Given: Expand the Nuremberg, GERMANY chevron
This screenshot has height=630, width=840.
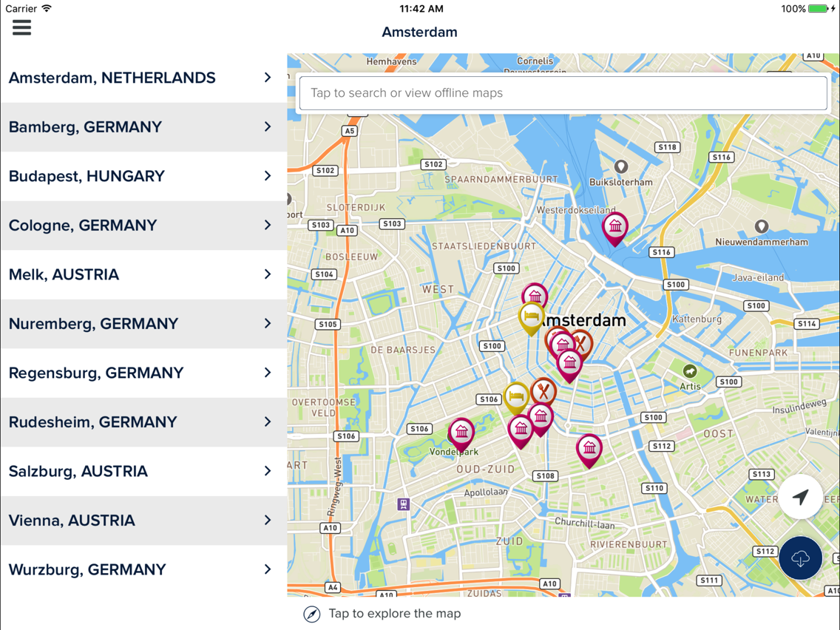Looking at the screenshot, I should point(268,324).
